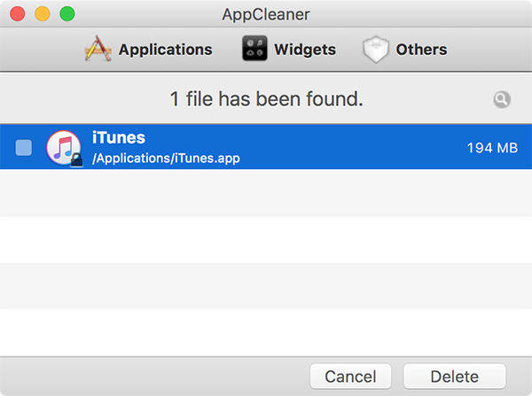
Task: Toggle the iTunes file checkbox
Action: (x=24, y=147)
